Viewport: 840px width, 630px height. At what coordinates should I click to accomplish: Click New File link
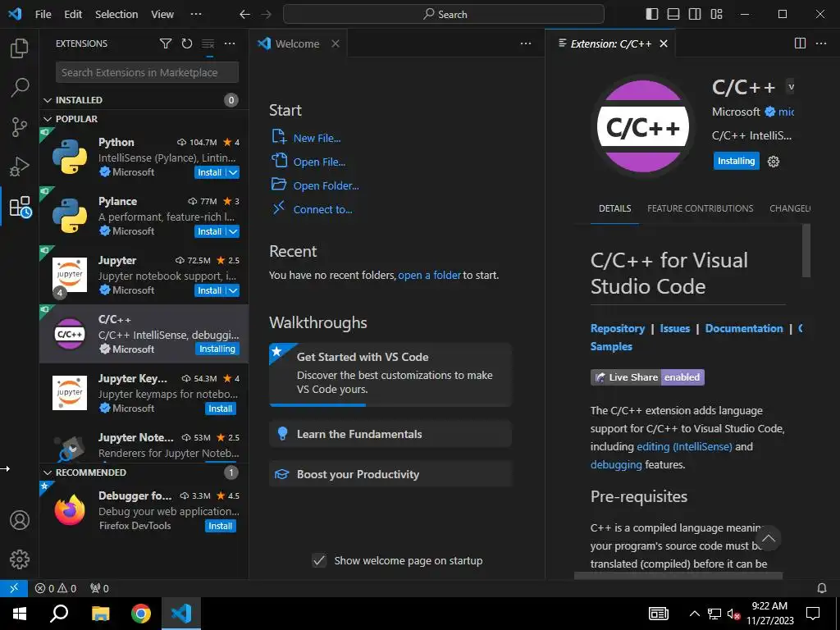317,138
